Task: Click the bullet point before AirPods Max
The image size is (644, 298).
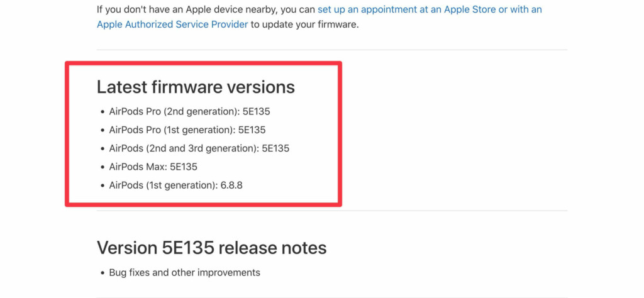Action: click(x=103, y=167)
